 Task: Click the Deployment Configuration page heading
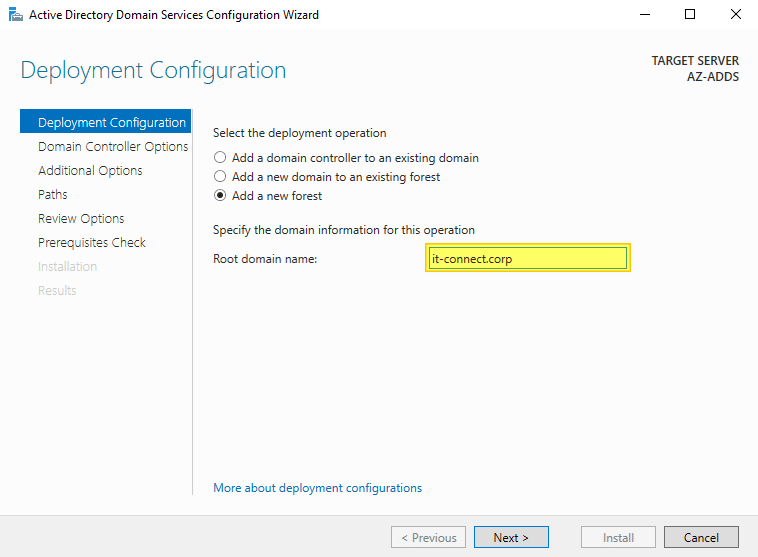pyautogui.click(x=153, y=71)
